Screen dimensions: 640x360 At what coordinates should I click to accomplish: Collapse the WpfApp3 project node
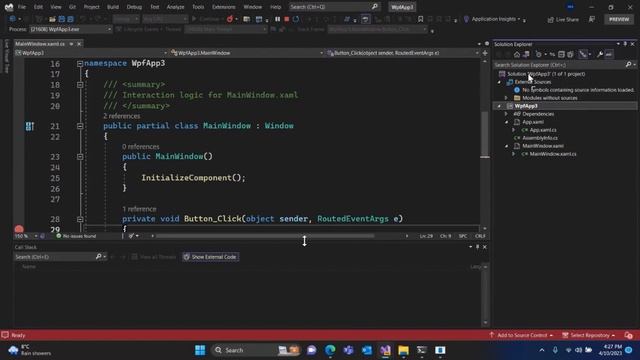point(499,106)
